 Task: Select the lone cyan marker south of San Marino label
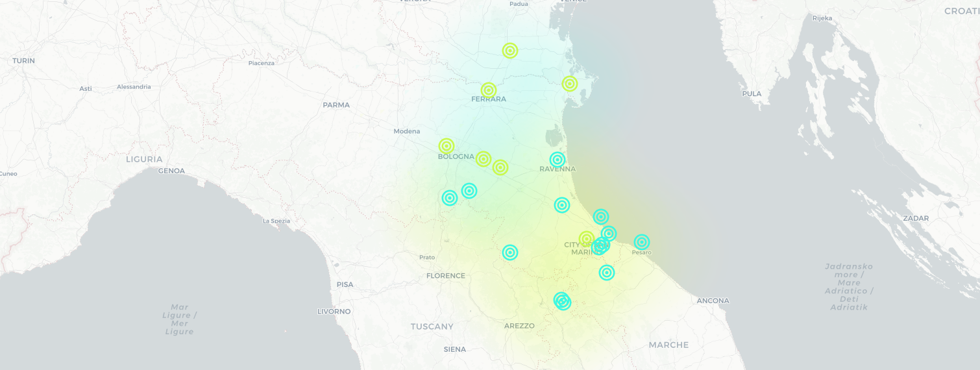click(x=607, y=273)
